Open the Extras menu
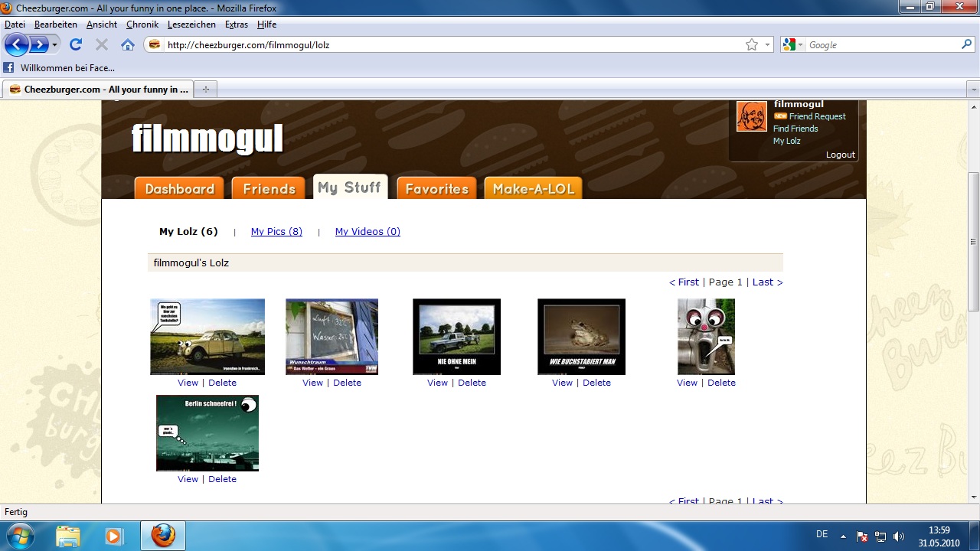980x551 pixels. (237, 24)
